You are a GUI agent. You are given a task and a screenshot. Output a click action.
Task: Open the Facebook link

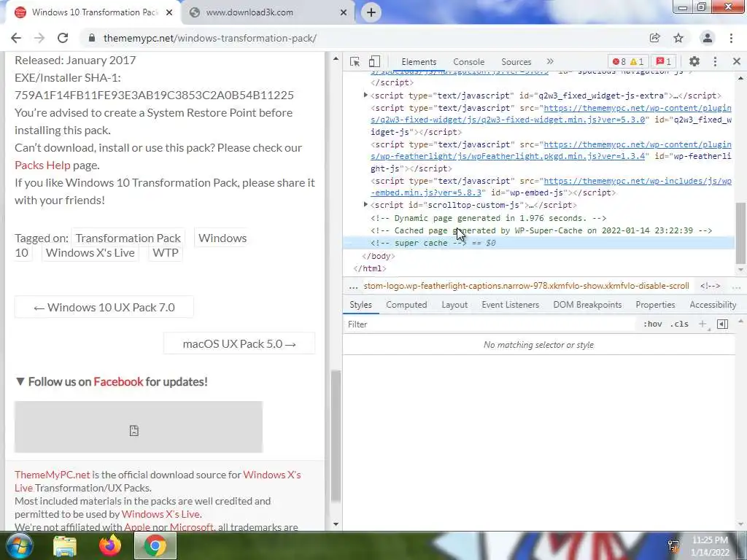click(118, 381)
